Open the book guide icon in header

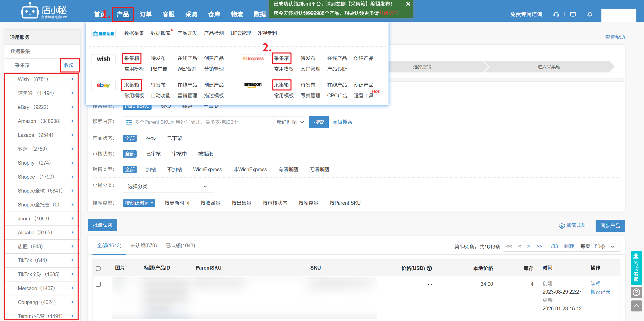click(x=573, y=14)
